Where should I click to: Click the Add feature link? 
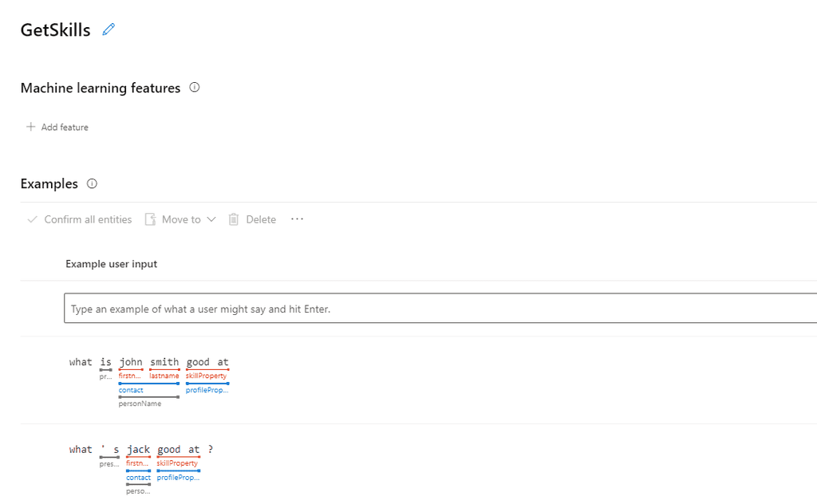[x=65, y=127]
